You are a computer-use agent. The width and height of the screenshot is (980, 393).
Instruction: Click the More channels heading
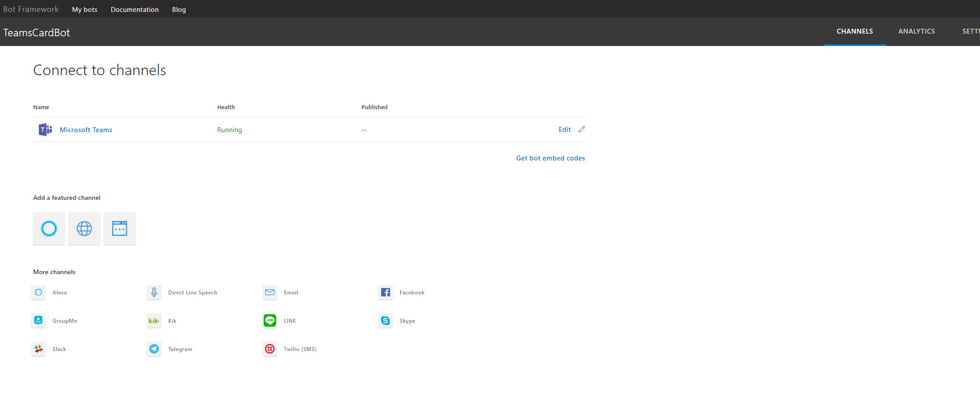tap(54, 272)
